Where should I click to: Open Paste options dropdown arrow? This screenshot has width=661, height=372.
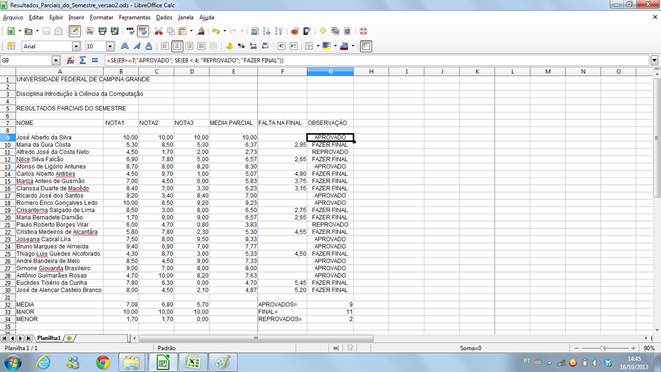click(191, 31)
